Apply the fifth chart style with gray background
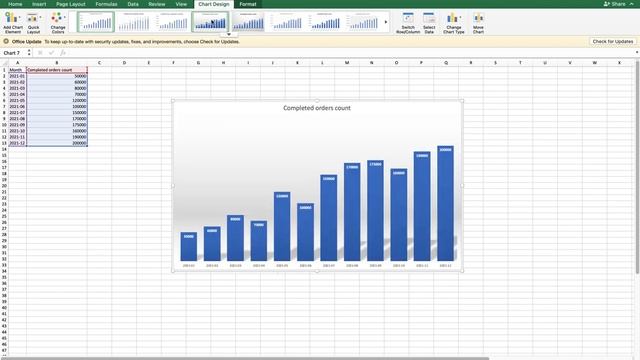 [x=248, y=22]
